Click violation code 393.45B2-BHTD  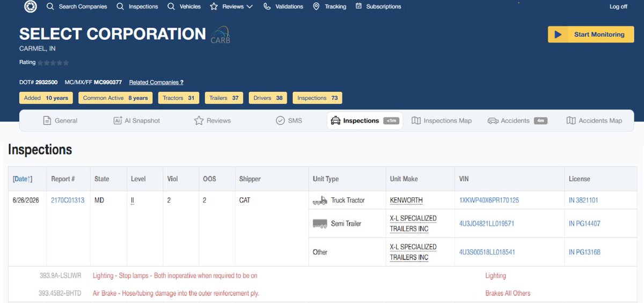pos(60,293)
